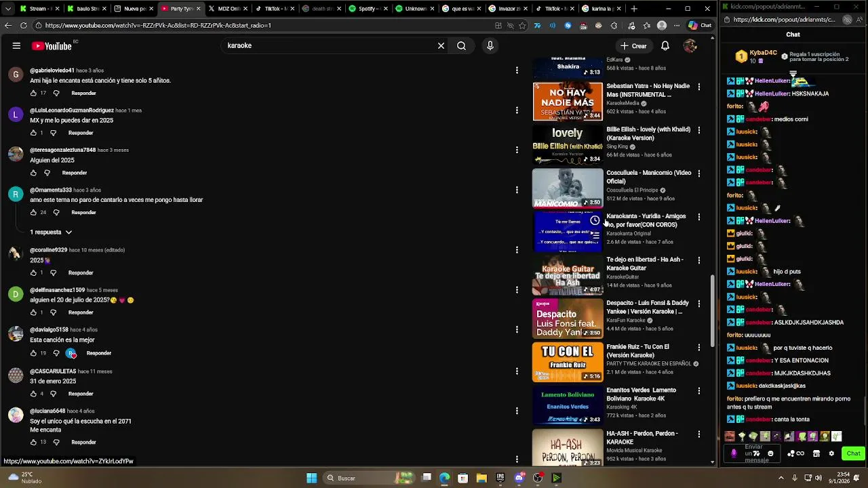Viewport: 868px width, 488px height.
Task: Like the comment by @coraline9329
Action: click(x=33, y=272)
